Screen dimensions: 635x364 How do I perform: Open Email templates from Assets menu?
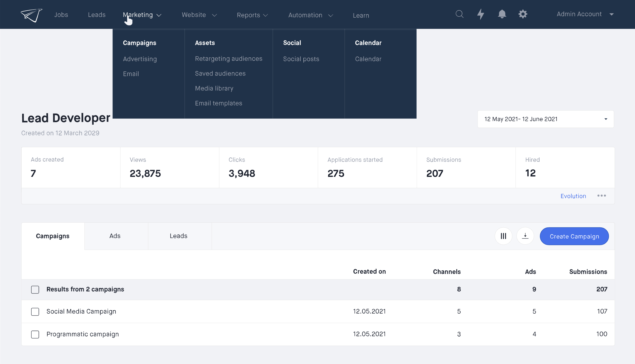click(218, 103)
